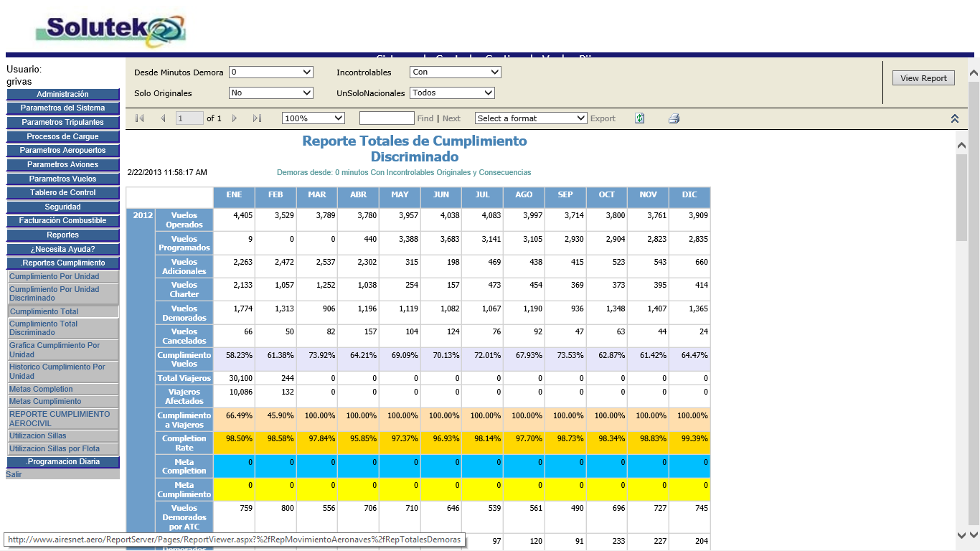Go to first page arrow icon

140,118
